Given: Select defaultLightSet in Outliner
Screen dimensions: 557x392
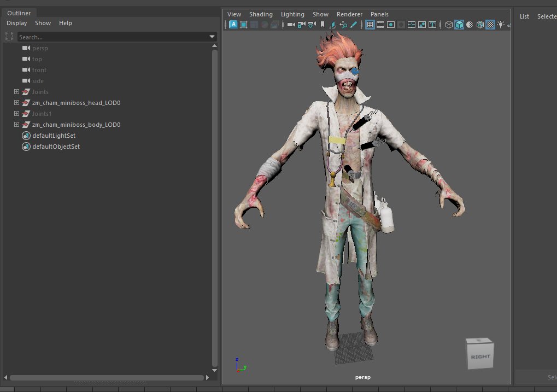Looking at the screenshot, I should 54,136.
